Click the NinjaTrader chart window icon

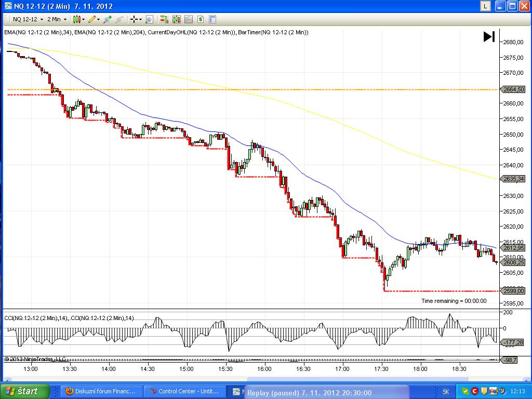pos(8,6)
